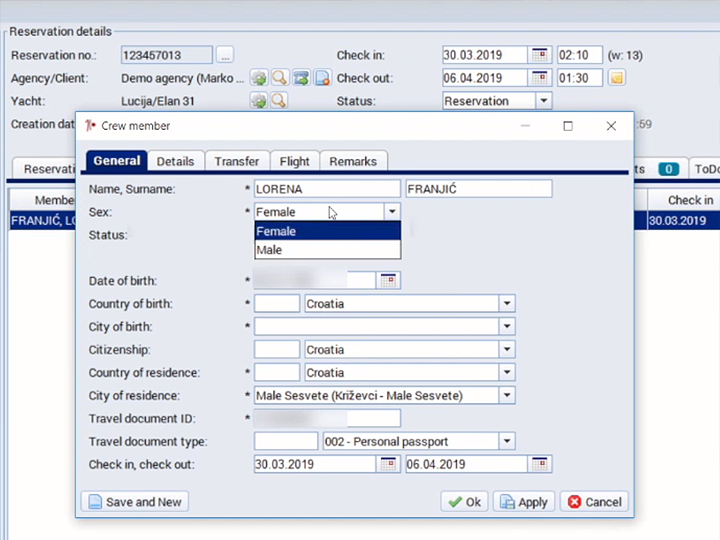Open the date of birth calendar picker
Viewport: 720px width, 540px height.
coord(388,281)
